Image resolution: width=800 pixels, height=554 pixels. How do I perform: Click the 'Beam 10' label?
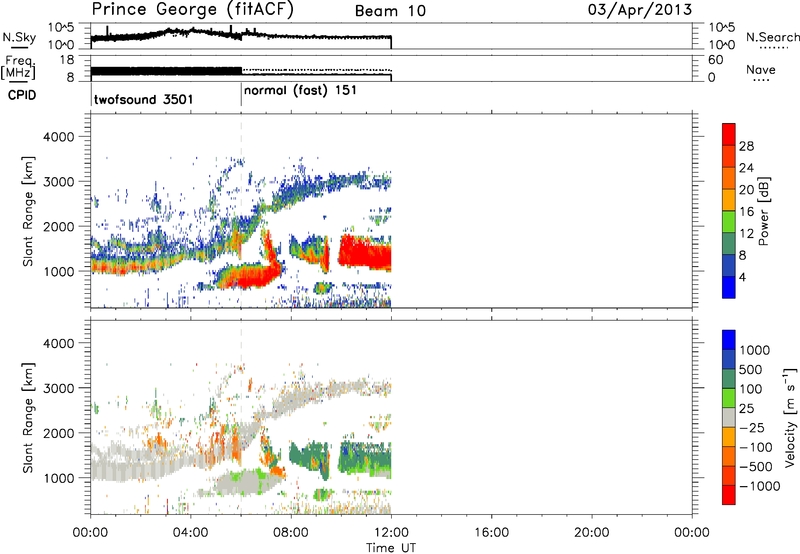click(390, 11)
